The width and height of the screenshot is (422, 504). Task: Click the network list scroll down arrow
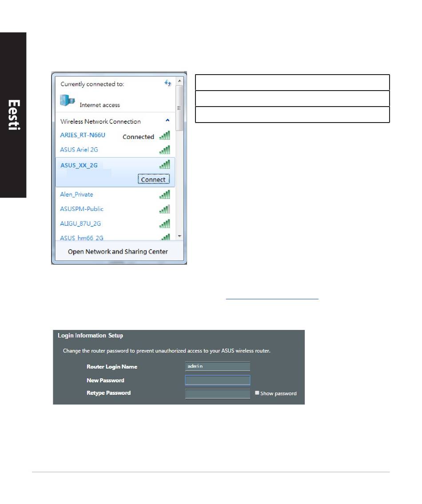coord(179,236)
